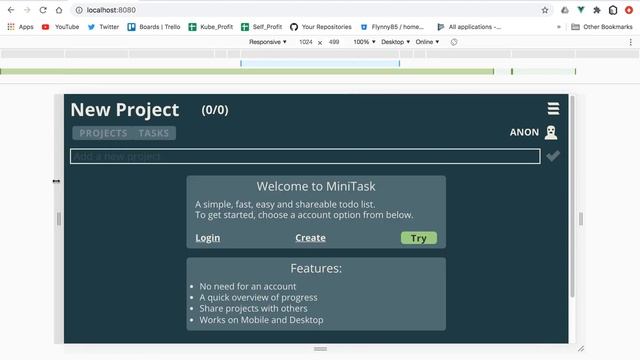The width and height of the screenshot is (640, 360).
Task: Click the Login link
Action: click(x=207, y=238)
